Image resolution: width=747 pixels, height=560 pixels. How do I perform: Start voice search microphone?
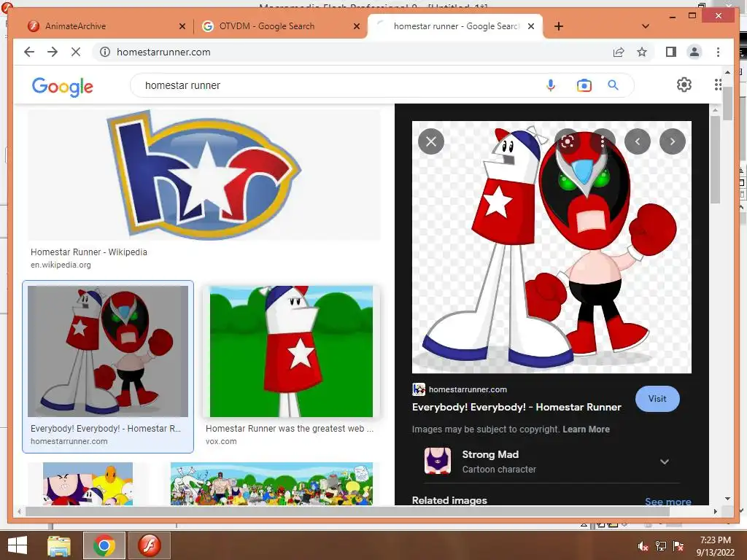551,85
